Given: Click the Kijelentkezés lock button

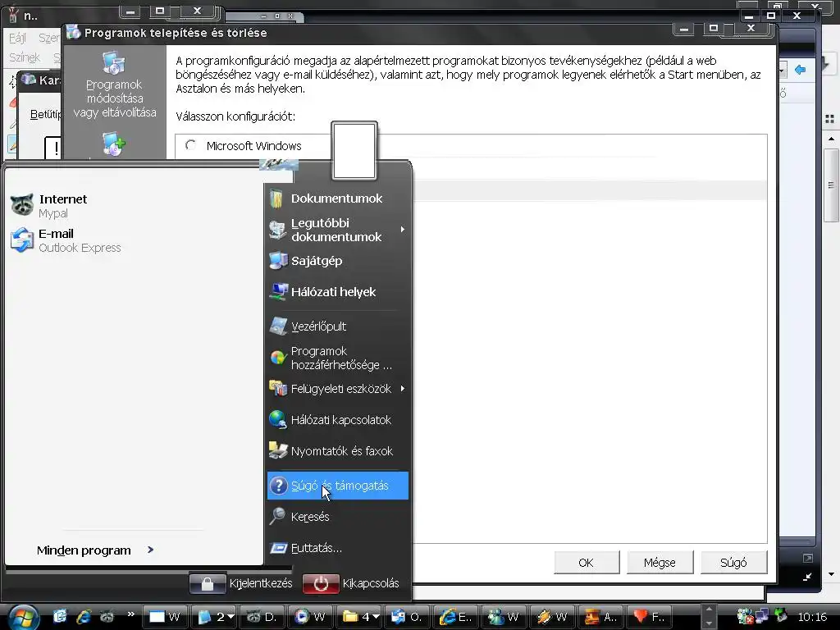Looking at the screenshot, I should [x=208, y=583].
